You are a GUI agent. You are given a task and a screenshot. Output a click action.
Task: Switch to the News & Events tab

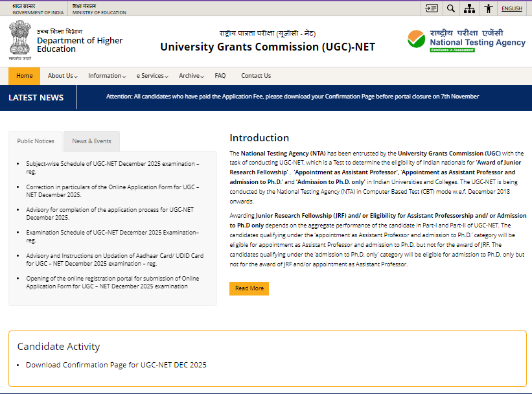(x=90, y=141)
